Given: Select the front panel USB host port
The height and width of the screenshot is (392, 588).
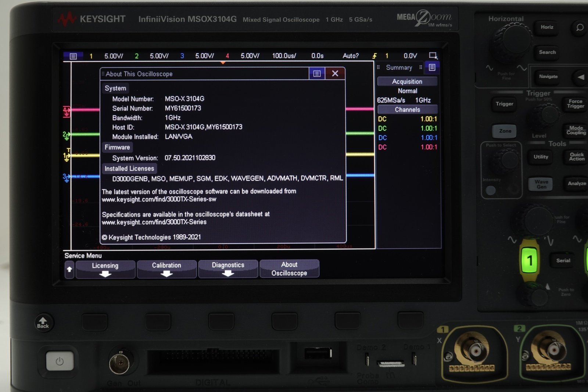Looking at the screenshot, I should pyautogui.click(x=318, y=353).
